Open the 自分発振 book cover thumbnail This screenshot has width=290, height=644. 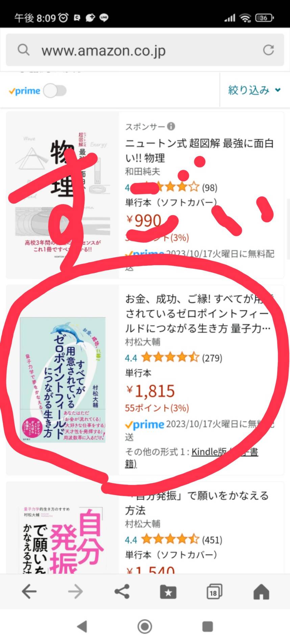(63, 539)
